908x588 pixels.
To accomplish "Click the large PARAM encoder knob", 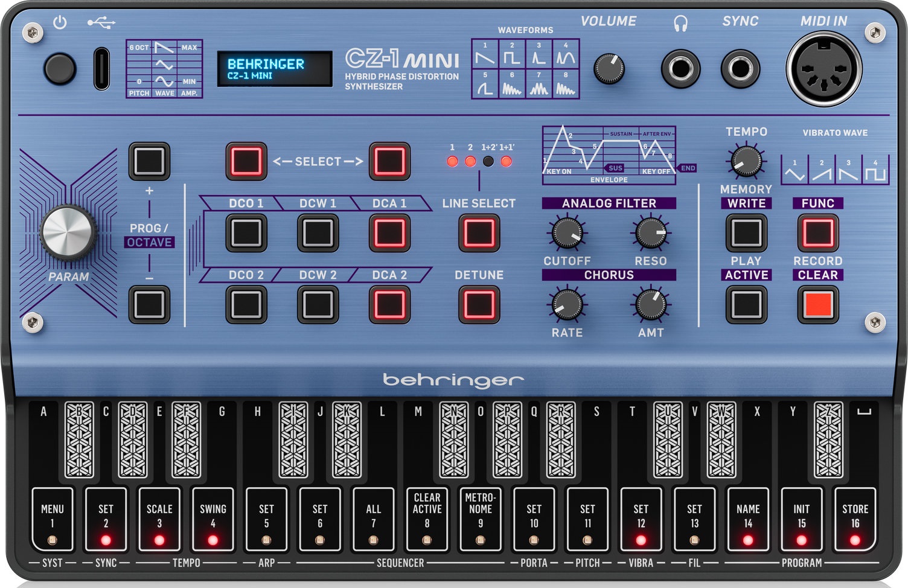I will pyautogui.click(x=68, y=232).
